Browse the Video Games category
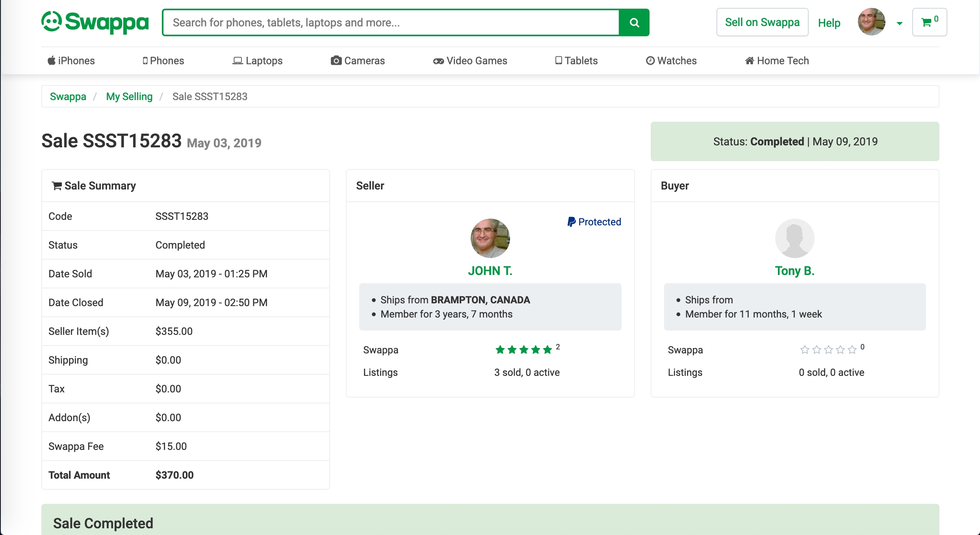Screen dimensions: 980x535 point(470,61)
